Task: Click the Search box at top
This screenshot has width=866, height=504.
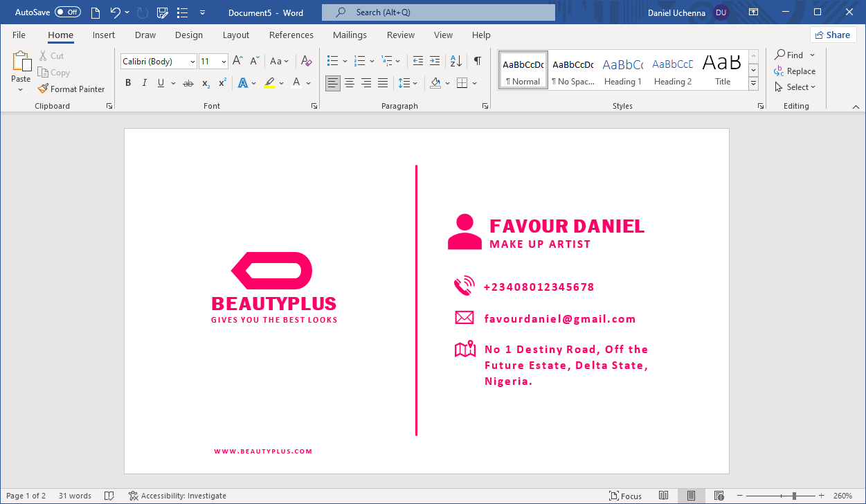Action: (x=437, y=12)
